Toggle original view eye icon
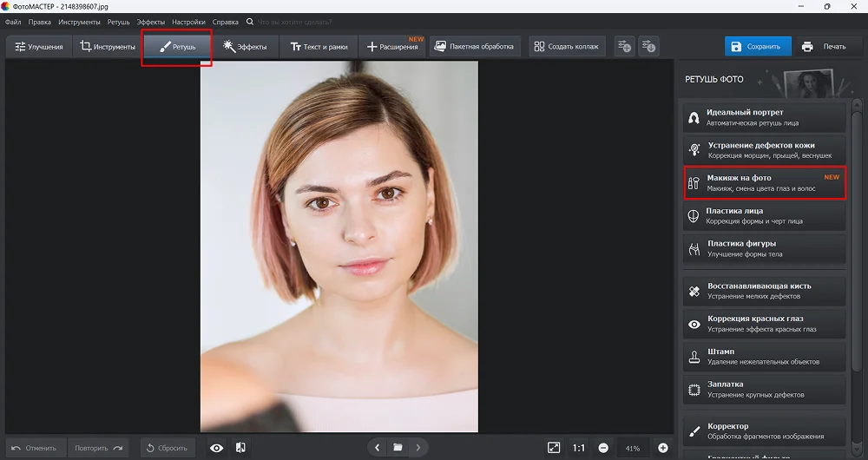Image resolution: width=868 pixels, height=460 pixels. pos(216,448)
